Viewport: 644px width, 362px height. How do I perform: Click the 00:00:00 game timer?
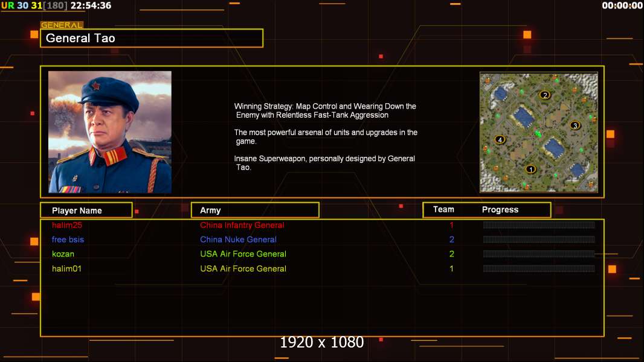click(x=622, y=5)
